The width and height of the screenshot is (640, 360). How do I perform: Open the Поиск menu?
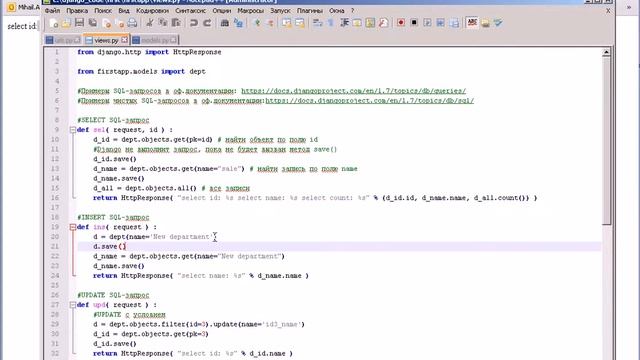103,11
